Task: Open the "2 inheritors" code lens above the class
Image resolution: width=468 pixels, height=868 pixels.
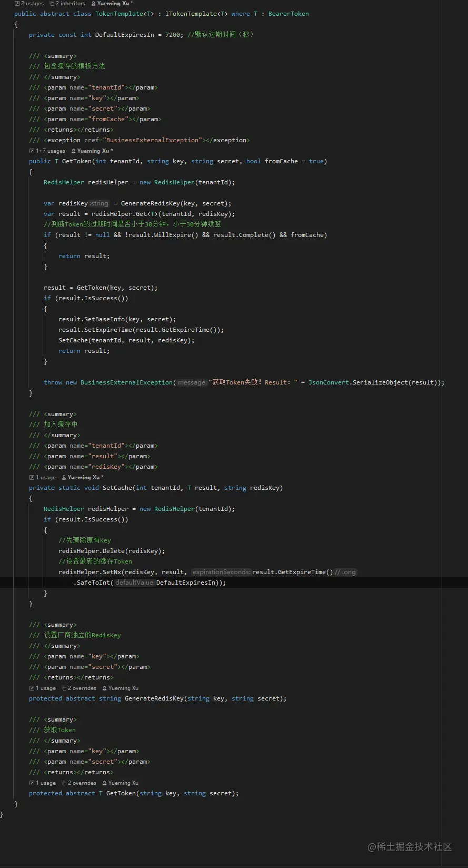Action: click(x=67, y=3)
